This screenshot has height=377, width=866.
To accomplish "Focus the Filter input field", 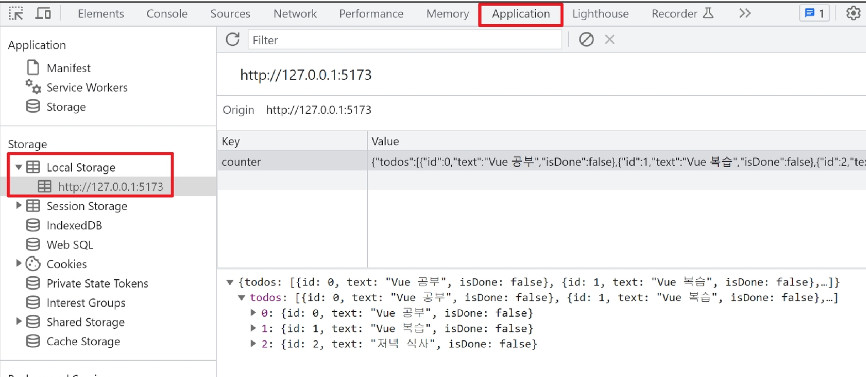I will click(404, 40).
